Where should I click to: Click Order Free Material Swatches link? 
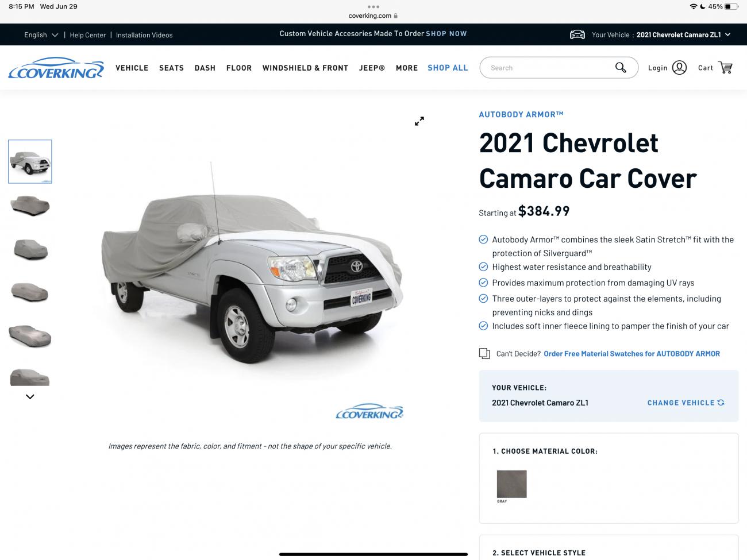tap(632, 354)
